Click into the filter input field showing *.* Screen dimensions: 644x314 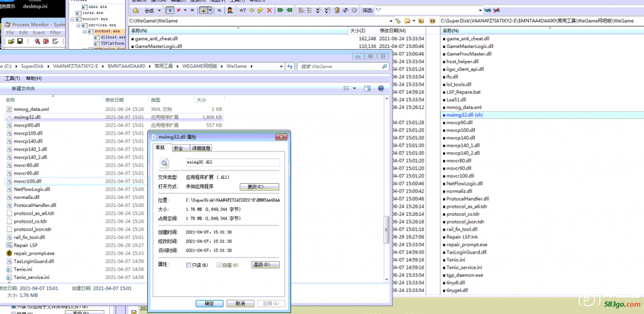429,10
